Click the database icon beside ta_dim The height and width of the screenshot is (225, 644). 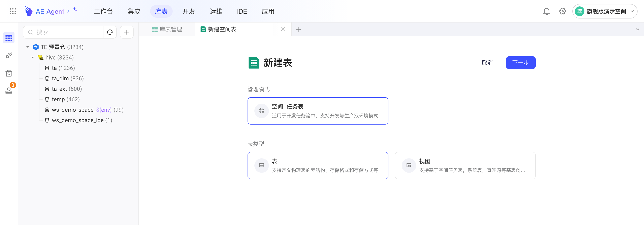[x=47, y=78]
